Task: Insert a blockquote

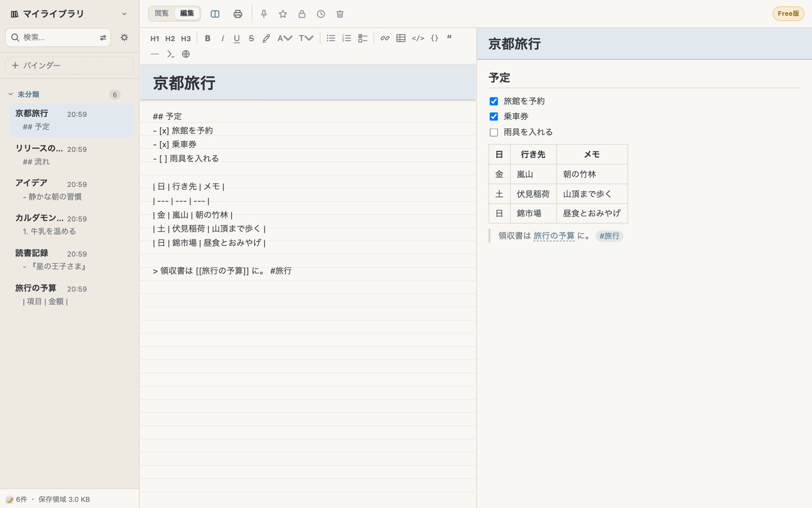Action: tap(449, 38)
